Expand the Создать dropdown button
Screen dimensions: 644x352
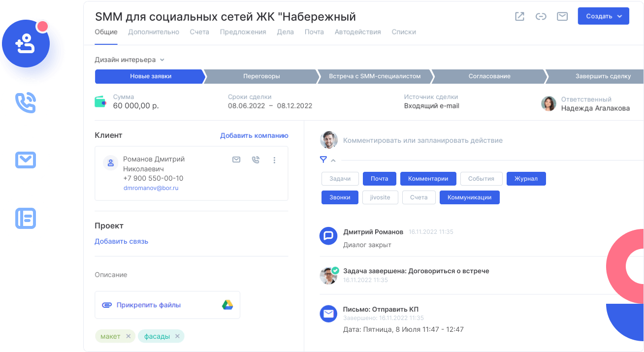point(604,16)
